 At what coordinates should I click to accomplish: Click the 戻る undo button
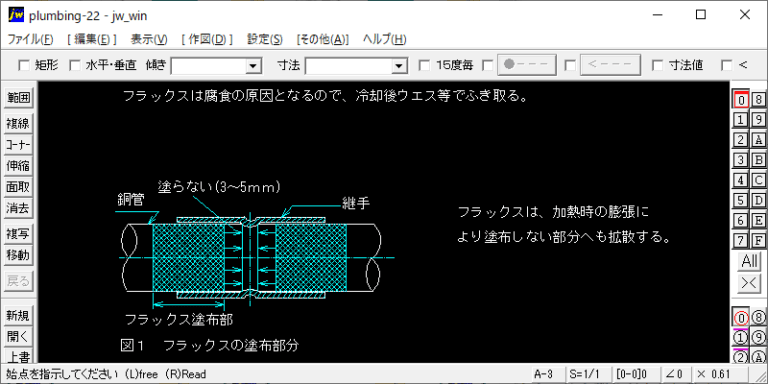[18, 281]
